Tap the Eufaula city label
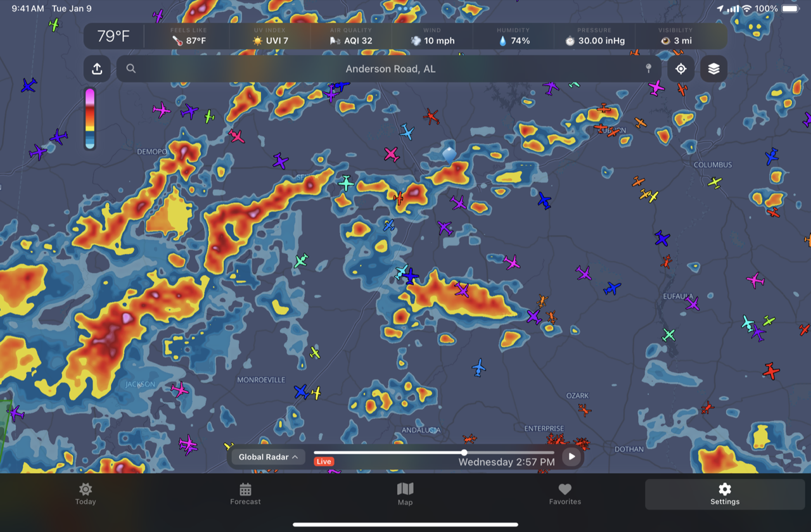The width and height of the screenshot is (811, 532). [677, 296]
